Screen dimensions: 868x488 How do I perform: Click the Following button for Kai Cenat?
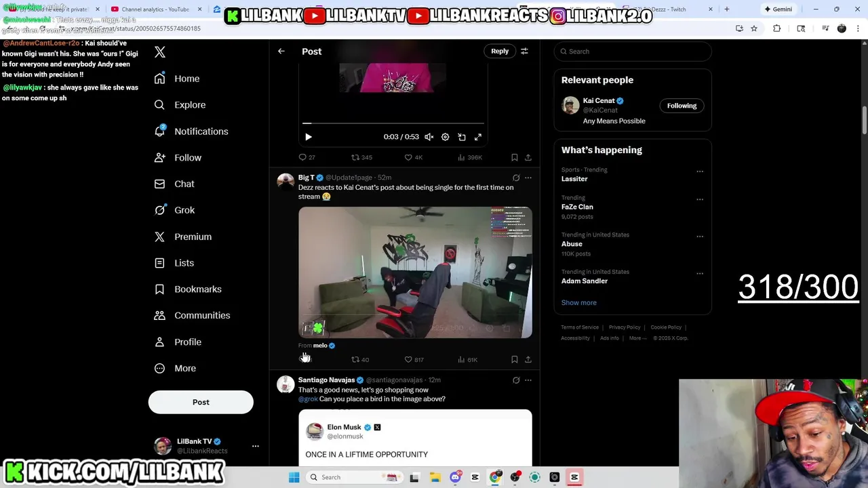coord(682,106)
